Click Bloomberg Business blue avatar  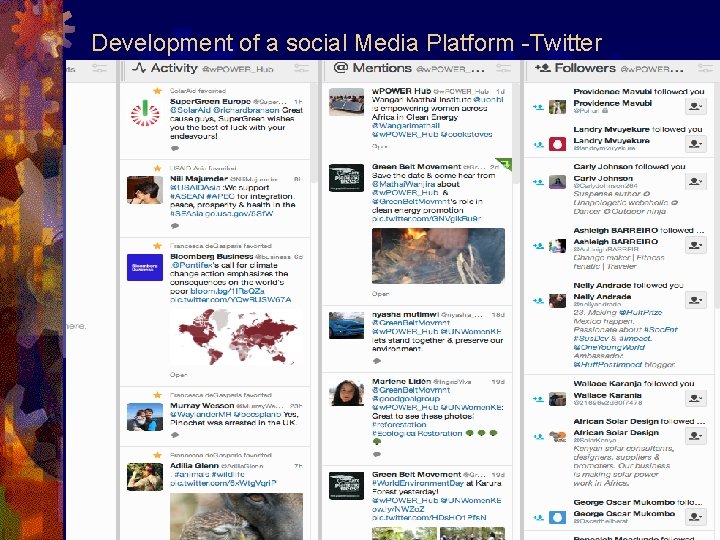click(x=145, y=267)
